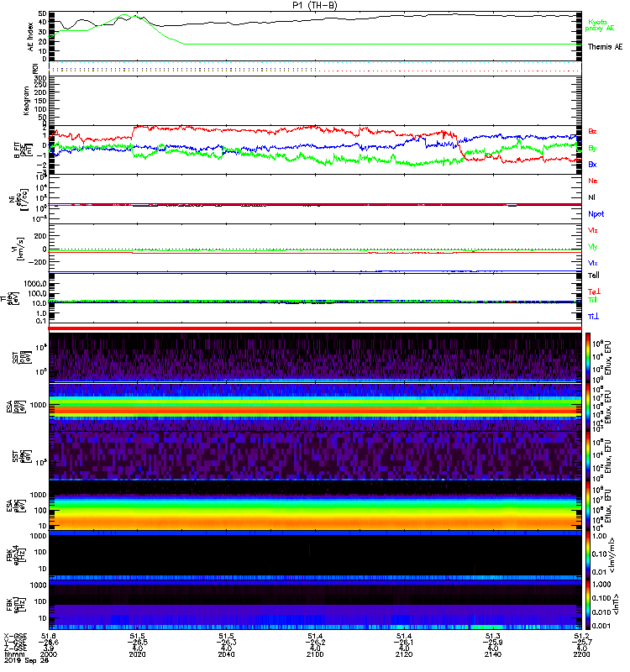Image resolution: width=630 pixels, height=672 pixels.
Task: Click the black 'TeII' legend label
Action: pos(593,276)
